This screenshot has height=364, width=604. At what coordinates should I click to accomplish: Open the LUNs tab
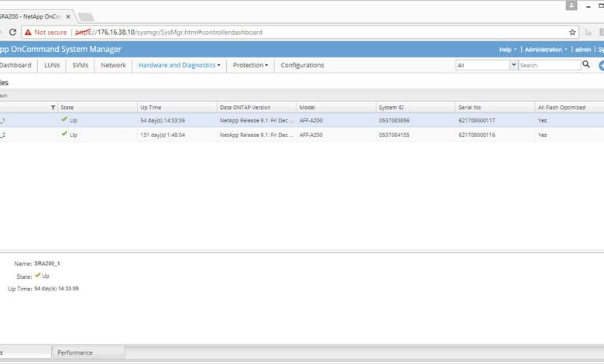(52, 65)
